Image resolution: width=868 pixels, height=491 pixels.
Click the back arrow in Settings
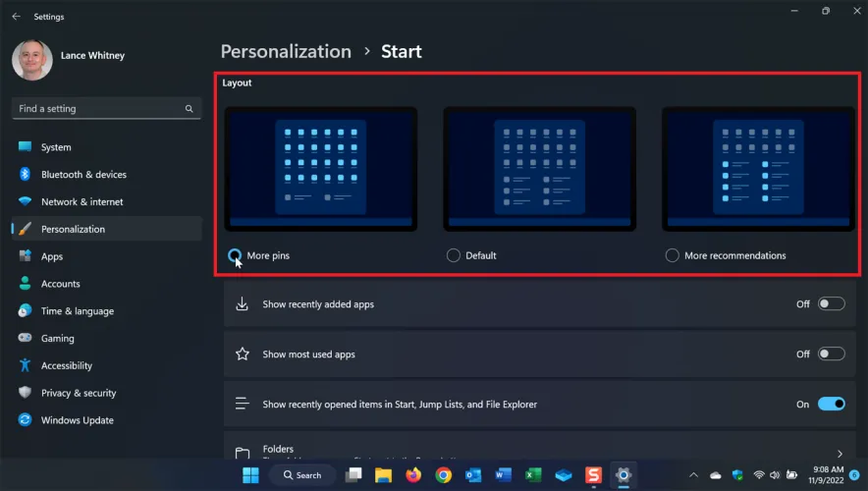(16, 17)
